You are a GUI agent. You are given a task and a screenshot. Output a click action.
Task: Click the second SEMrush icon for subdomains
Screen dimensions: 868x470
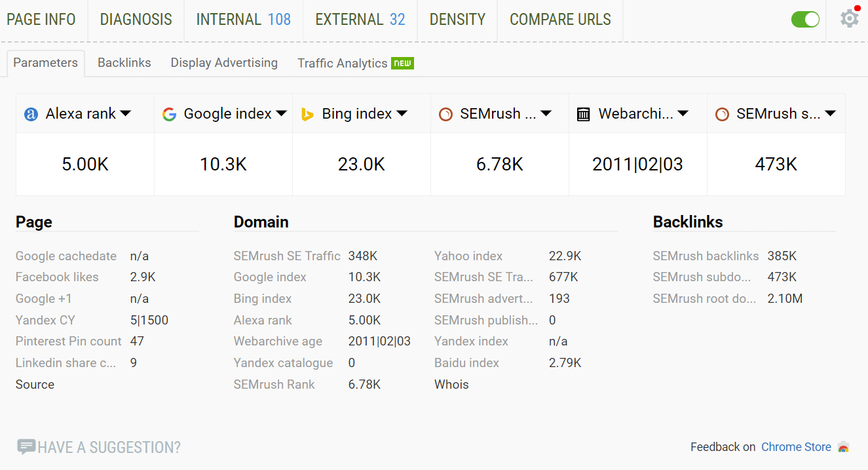[723, 113]
